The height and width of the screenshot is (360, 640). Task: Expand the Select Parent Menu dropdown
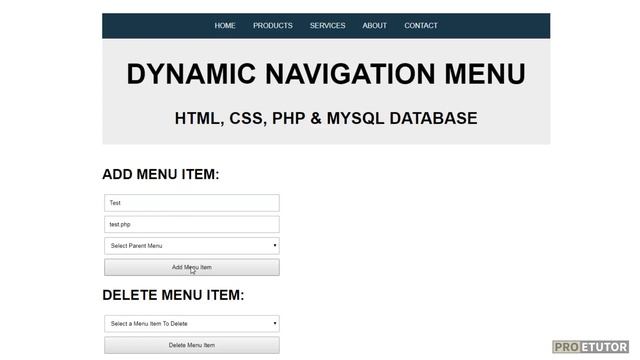tap(192, 246)
